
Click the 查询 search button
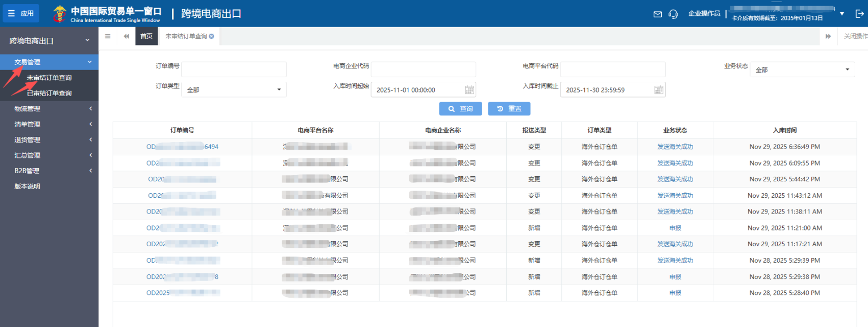coord(461,109)
